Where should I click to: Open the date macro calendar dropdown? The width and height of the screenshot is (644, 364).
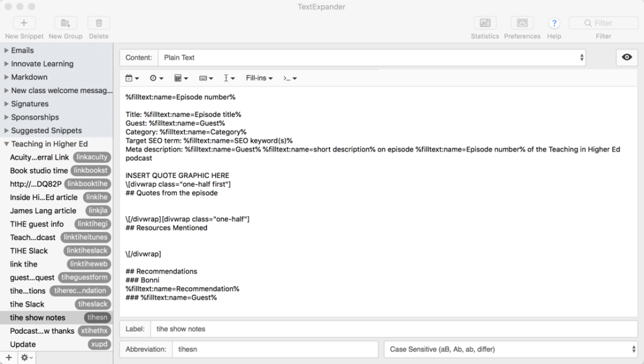pyautogui.click(x=132, y=78)
